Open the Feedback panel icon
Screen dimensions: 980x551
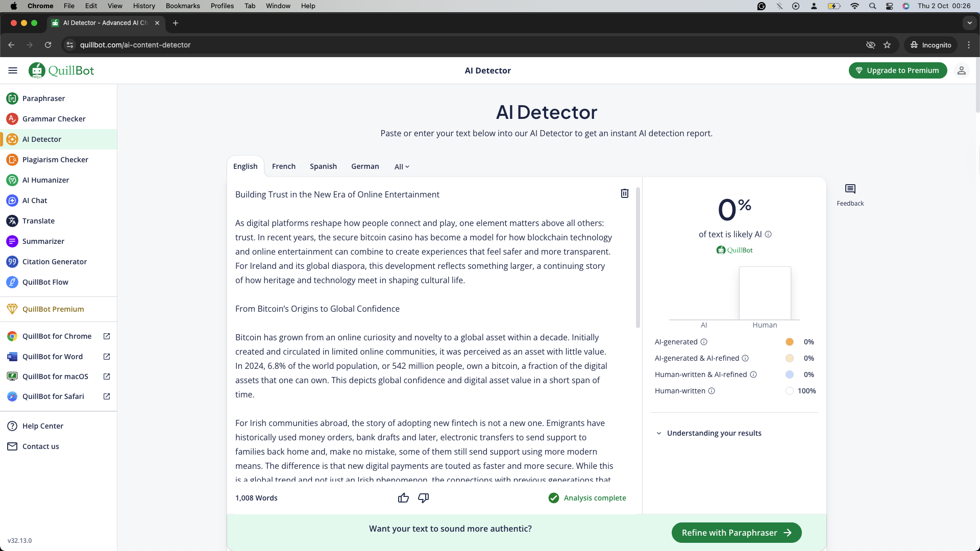coord(850,194)
